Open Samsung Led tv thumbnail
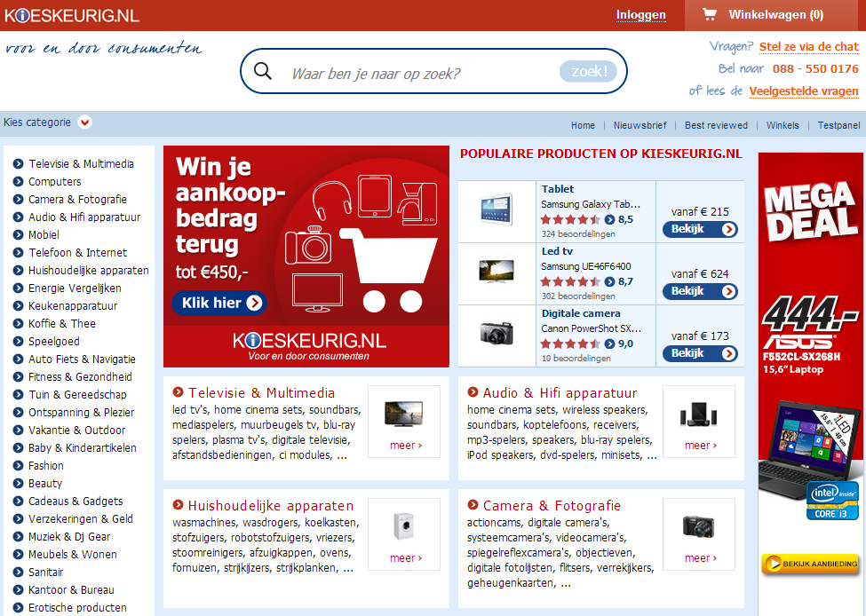This screenshot has height=616, width=866. (497, 271)
